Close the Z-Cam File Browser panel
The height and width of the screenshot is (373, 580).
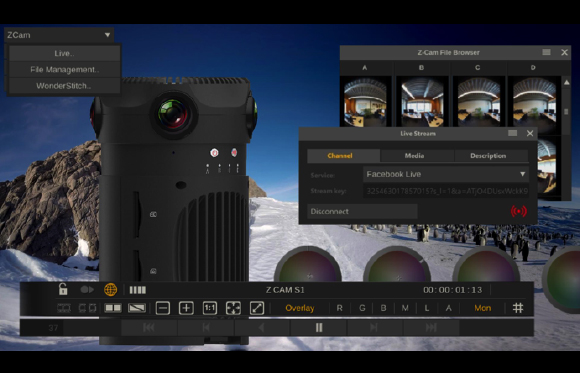(x=564, y=53)
